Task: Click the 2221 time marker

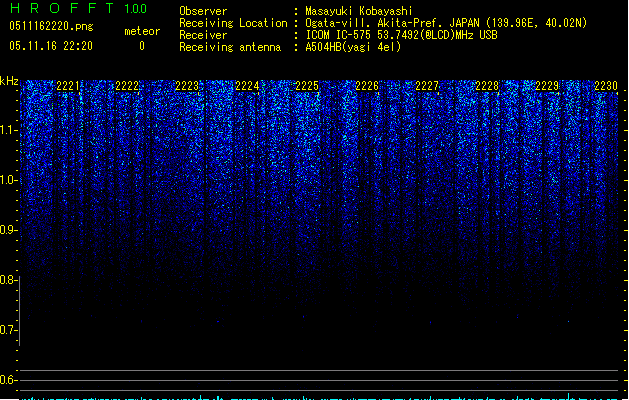Action: pos(68,86)
